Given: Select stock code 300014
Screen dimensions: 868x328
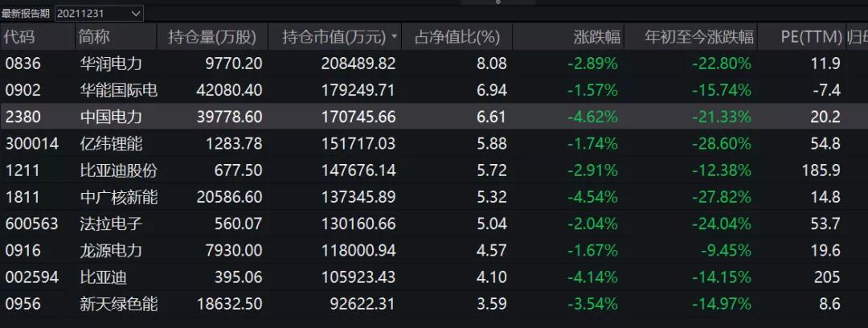Looking at the screenshot, I should pos(32,144).
